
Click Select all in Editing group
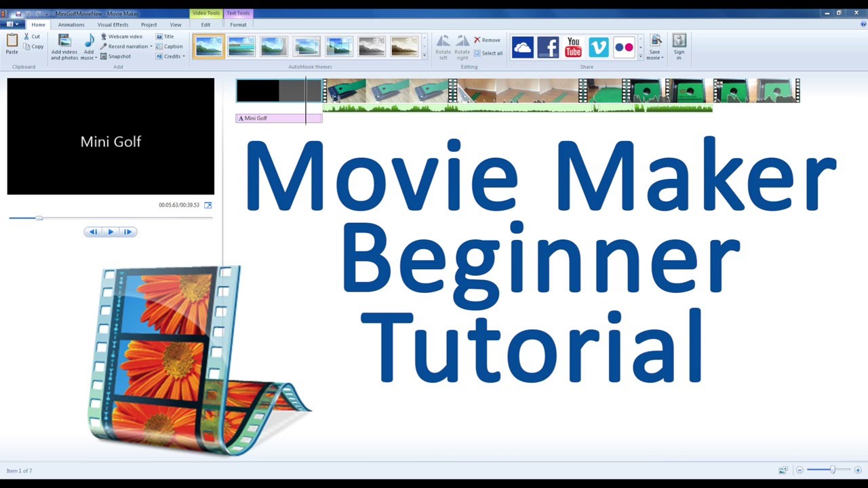pos(488,54)
